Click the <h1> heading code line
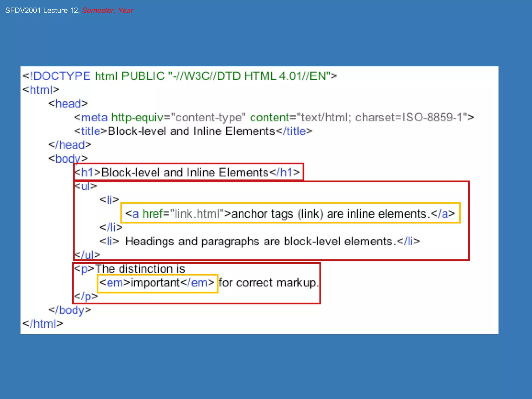Image resolution: width=532 pixels, height=399 pixels. click(x=187, y=172)
